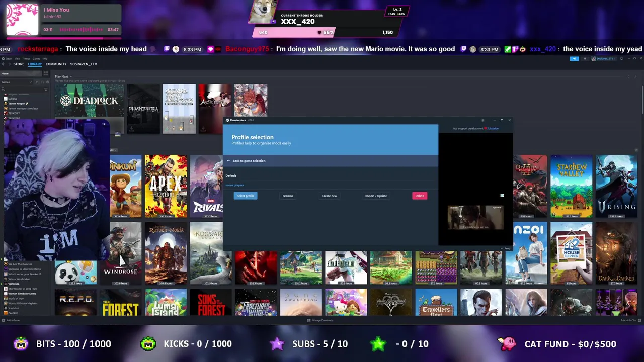Click the Subscribe link in Thunderstore
644x362 pixels.
click(493, 128)
